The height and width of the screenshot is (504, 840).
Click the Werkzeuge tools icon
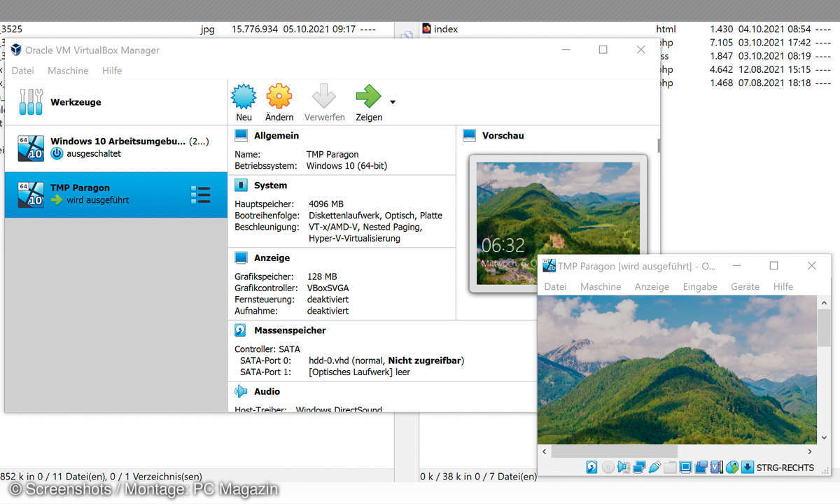pyautogui.click(x=31, y=102)
